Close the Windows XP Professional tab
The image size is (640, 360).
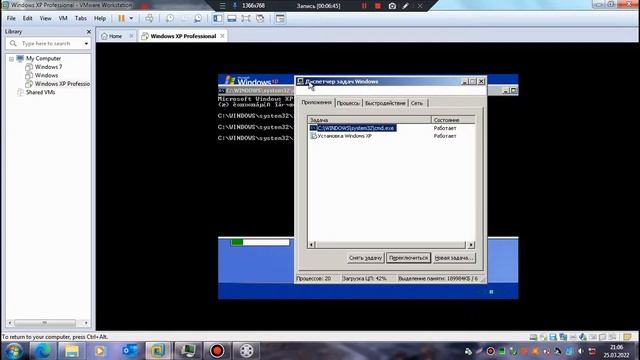(222, 36)
